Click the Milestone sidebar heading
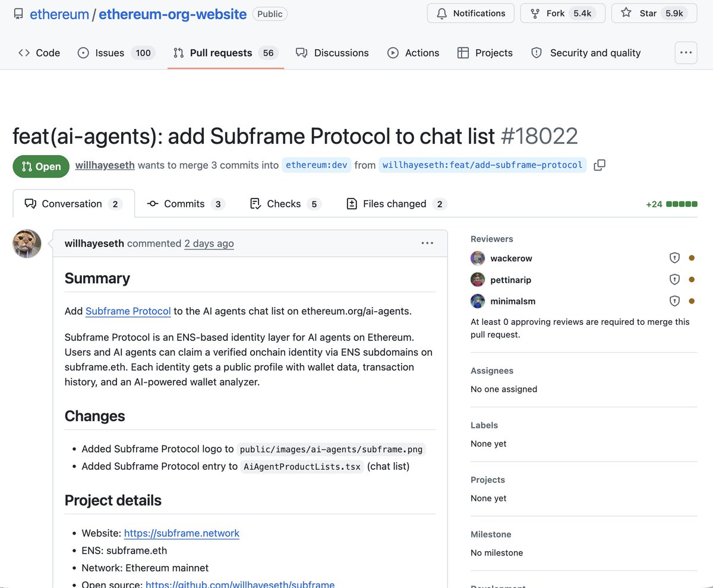The image size is (713, 588). [x=491, y=535]
